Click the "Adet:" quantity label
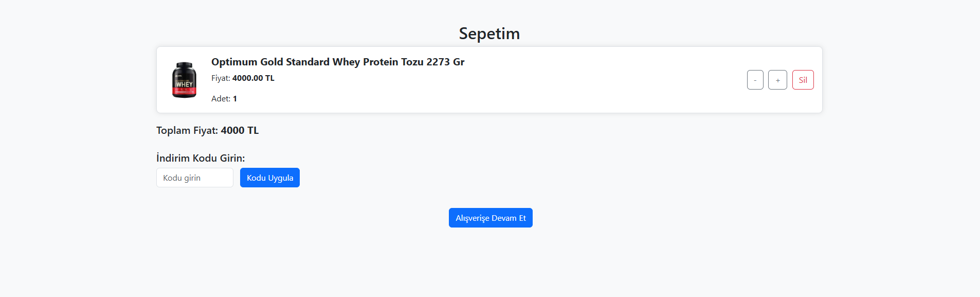The width and height of the screenshot is (980, 297). pyautogui.click(x=221, y=99)
